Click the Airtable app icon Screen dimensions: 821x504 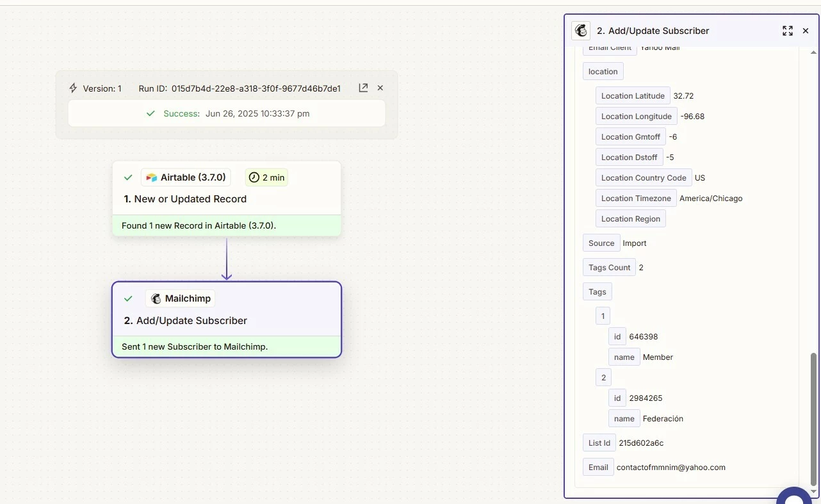tap(152, 177)
